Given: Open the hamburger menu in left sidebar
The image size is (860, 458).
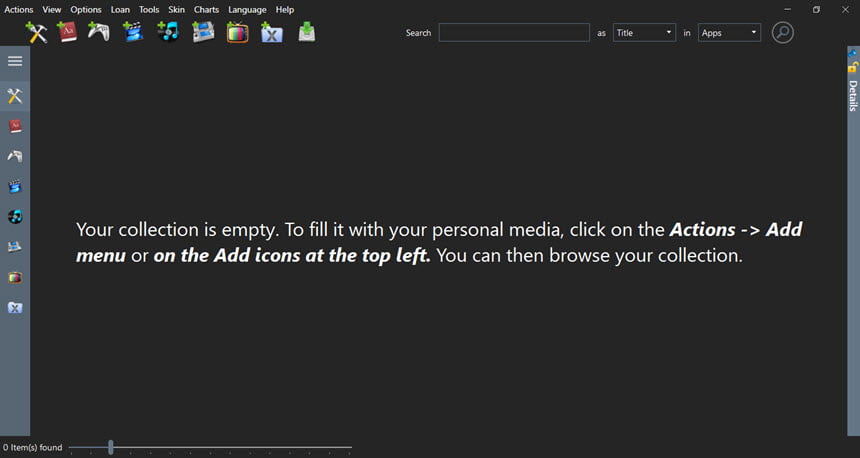Looking at the screenshot, I should (15, 61).
